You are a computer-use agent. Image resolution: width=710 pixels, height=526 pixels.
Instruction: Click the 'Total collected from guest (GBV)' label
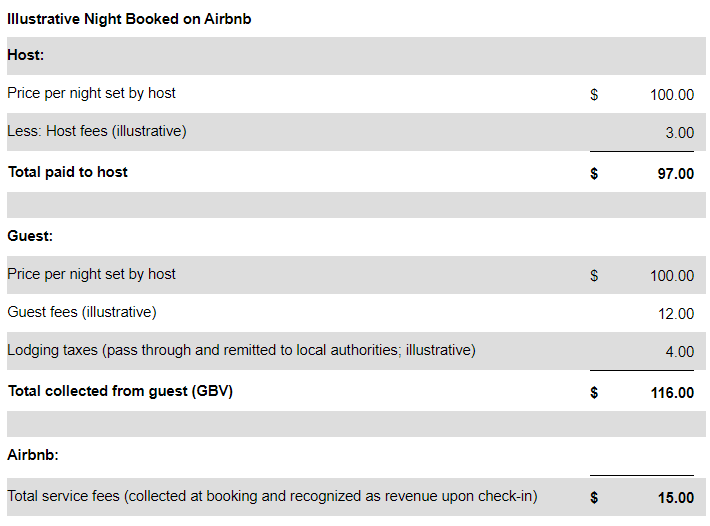click(x=120, y=391)
